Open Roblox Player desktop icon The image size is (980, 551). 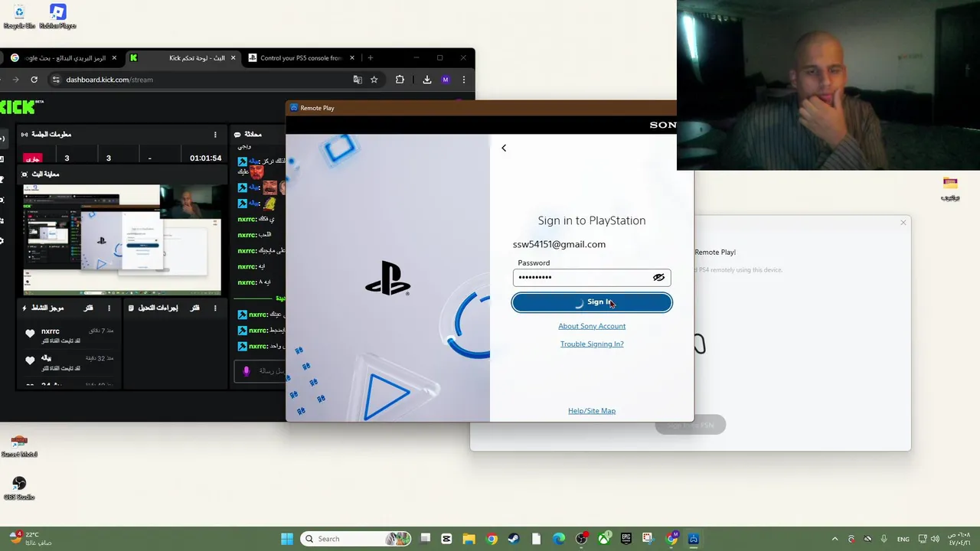[57, 16]
